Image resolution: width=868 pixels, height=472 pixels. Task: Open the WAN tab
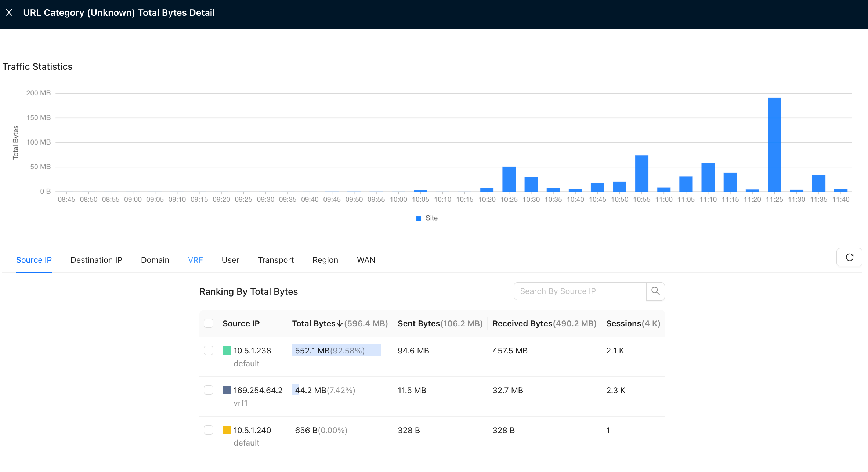(x=366, y=260)
